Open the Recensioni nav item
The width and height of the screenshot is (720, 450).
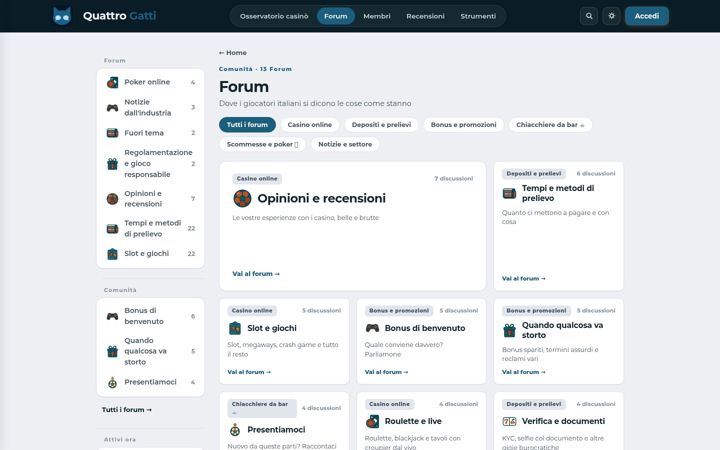coord(425,16)
